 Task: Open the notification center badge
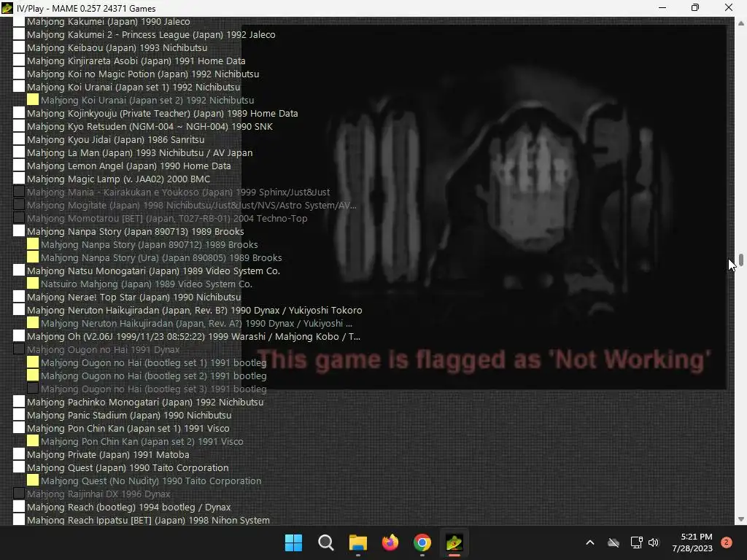pyautogui.click(x=727, y=542)
